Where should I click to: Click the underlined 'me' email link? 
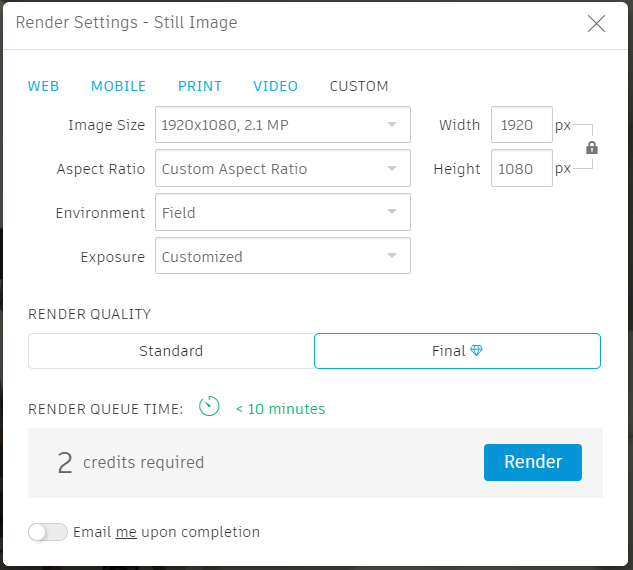[x=126, y=532]
